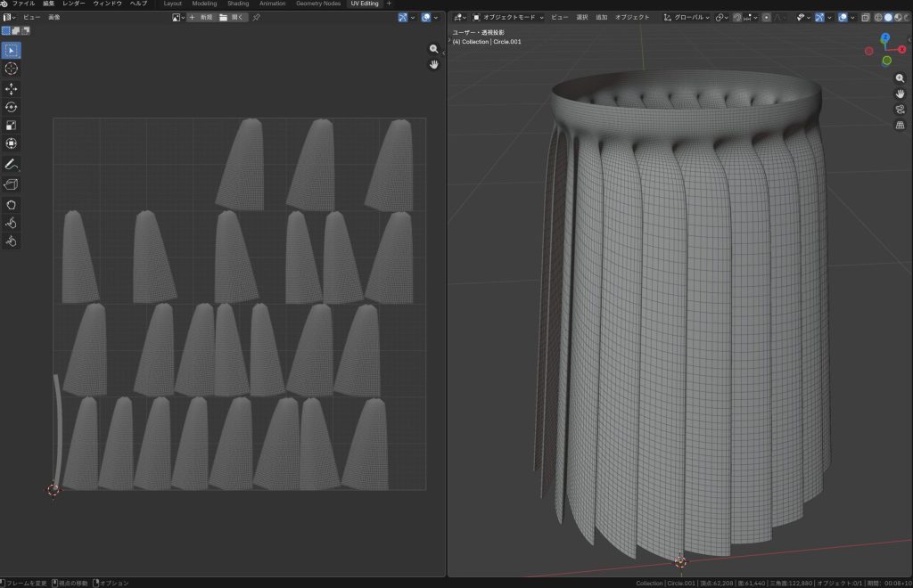Viewport: 913px width, 588px height.
Task: Expand the UV editor overlay options dropdown
Action: 437,17
